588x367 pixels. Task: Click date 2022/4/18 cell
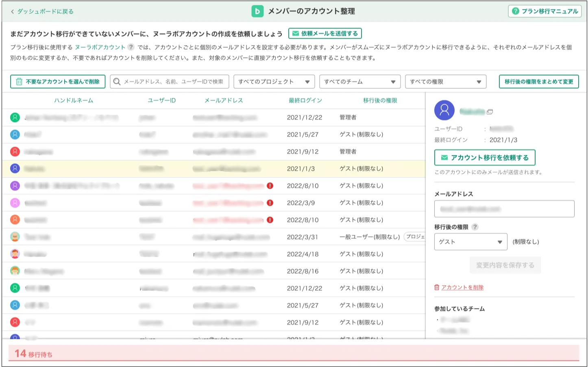click(x=303, y=254)
